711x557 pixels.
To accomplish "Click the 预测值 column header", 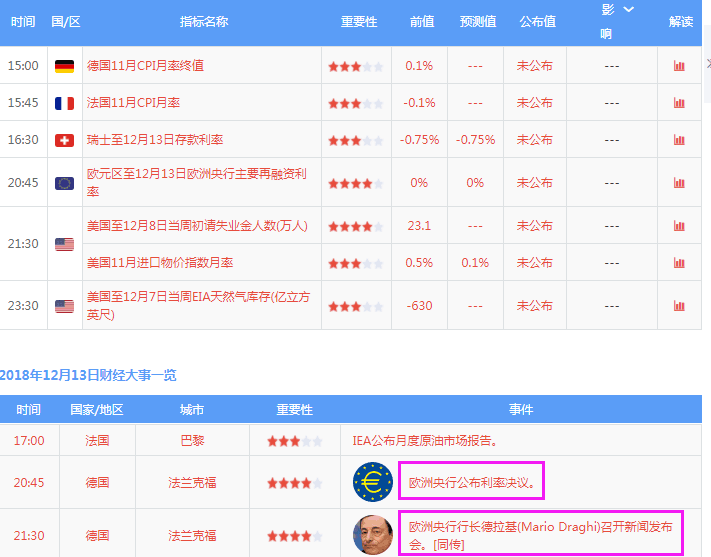I will (478, 22).
